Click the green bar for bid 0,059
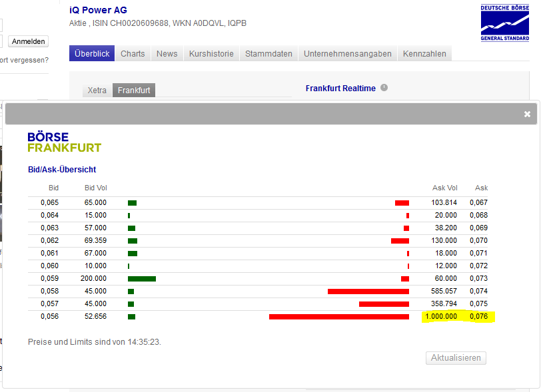The height and width of the screenshot is (392, 541). click(x=142, y=279)
